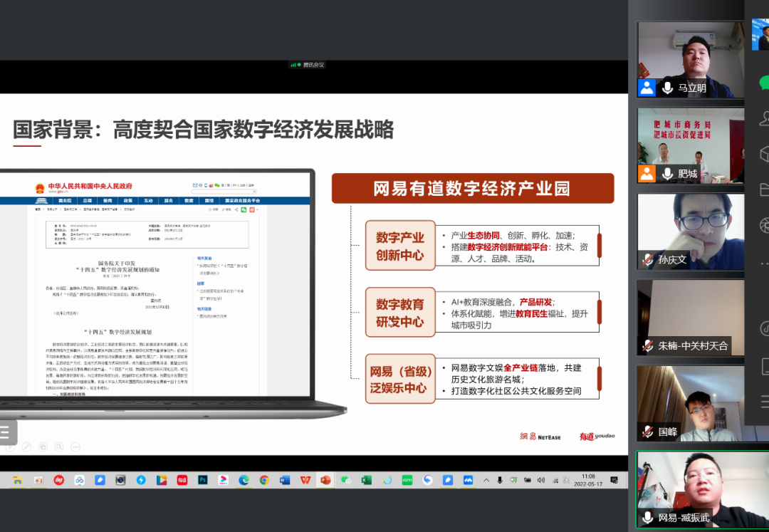Open the green iQIYI icon in taskbar
This screenshot has height=532, width=769.
coord(407,480)
